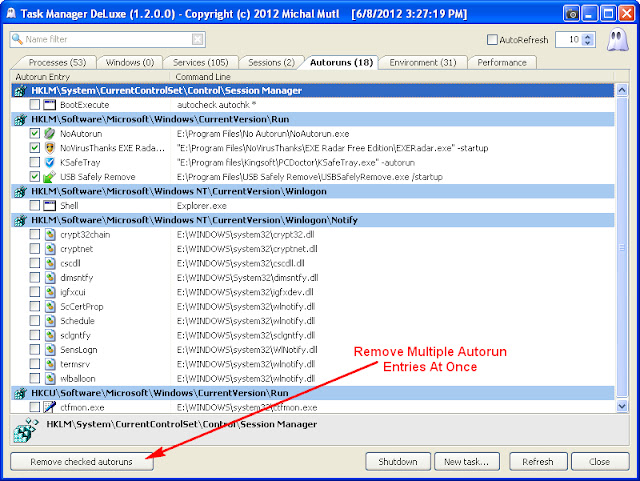The image size is (640, 481).
Task: Decrease the refresh interval with the down arrow
Action: click(x=588, y=43)
